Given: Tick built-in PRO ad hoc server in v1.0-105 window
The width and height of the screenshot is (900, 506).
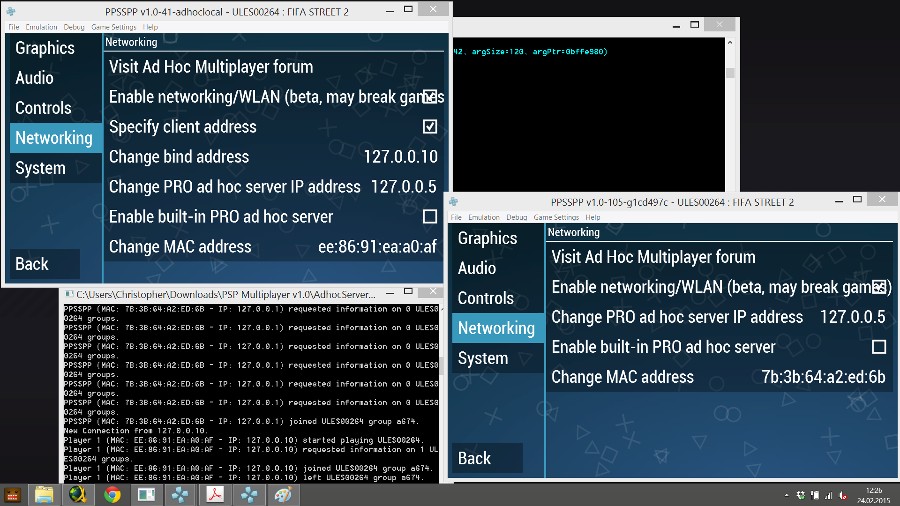Looking at the screenshot, I should [x=879, y=347].
